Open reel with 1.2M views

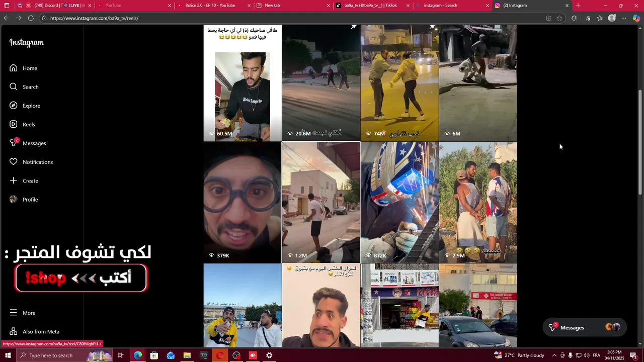pyautogui.click(x=321, y=203)
